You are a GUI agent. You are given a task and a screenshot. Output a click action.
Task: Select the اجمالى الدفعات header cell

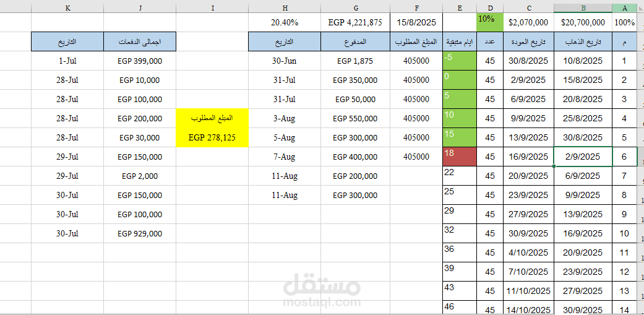140,42
